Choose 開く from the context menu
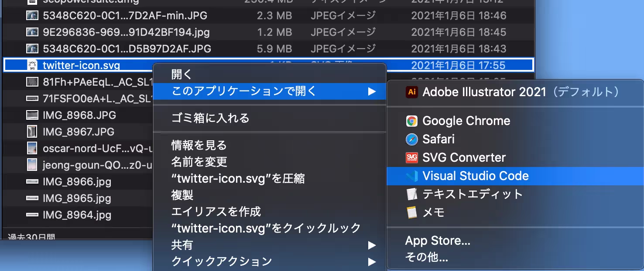644x271 pixels. [x=182, y=74]
